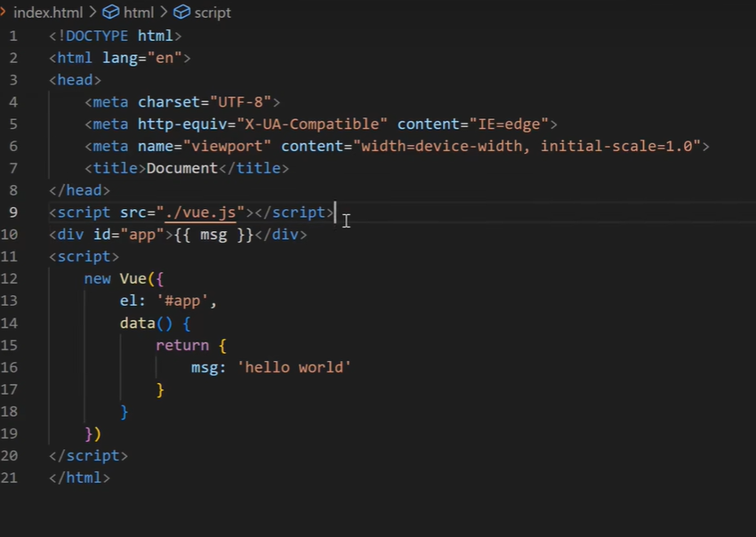
Task: Click line number 1 in the gutter
Action: pos(13,36)
